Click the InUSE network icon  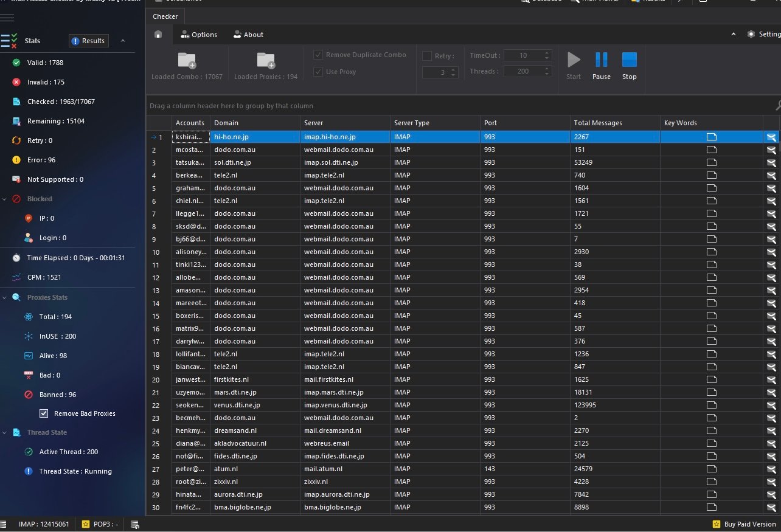[x=29, y=336]
